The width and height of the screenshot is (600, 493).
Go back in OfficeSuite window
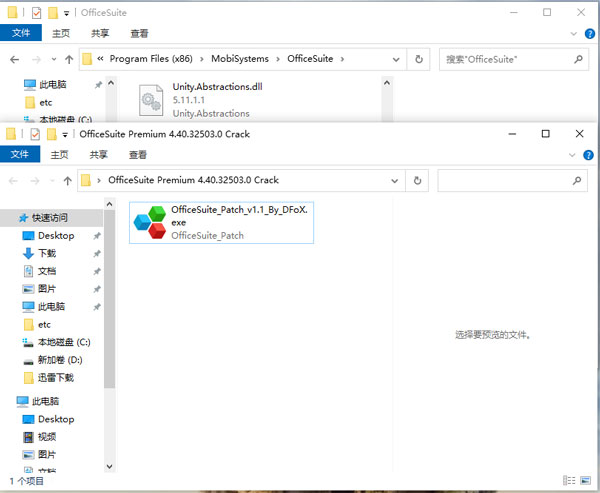[15, 59]
